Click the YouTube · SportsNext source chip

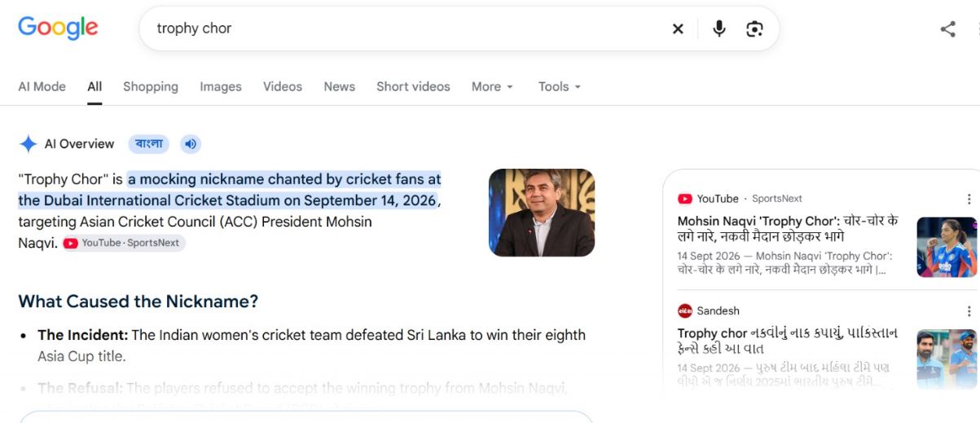tap(125, 243)
